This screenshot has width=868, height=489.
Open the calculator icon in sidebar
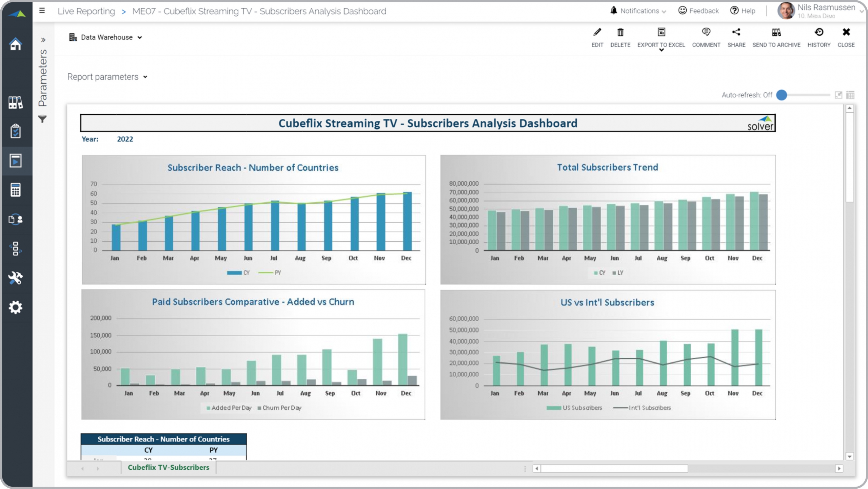16,190
